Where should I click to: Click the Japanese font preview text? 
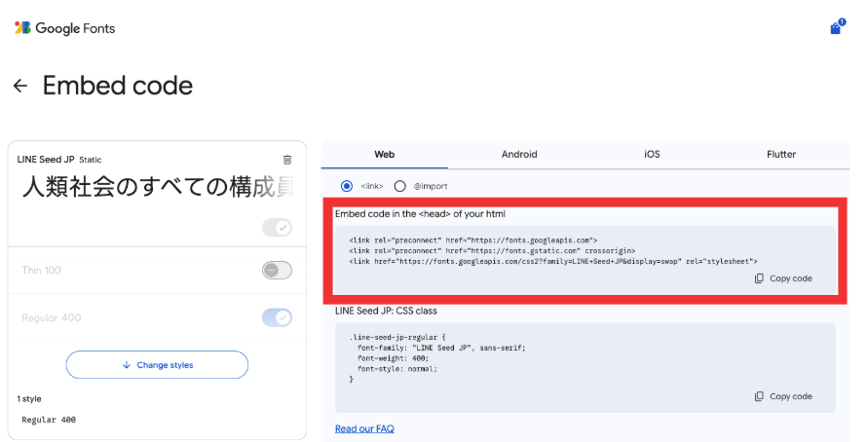pos(156,188)
